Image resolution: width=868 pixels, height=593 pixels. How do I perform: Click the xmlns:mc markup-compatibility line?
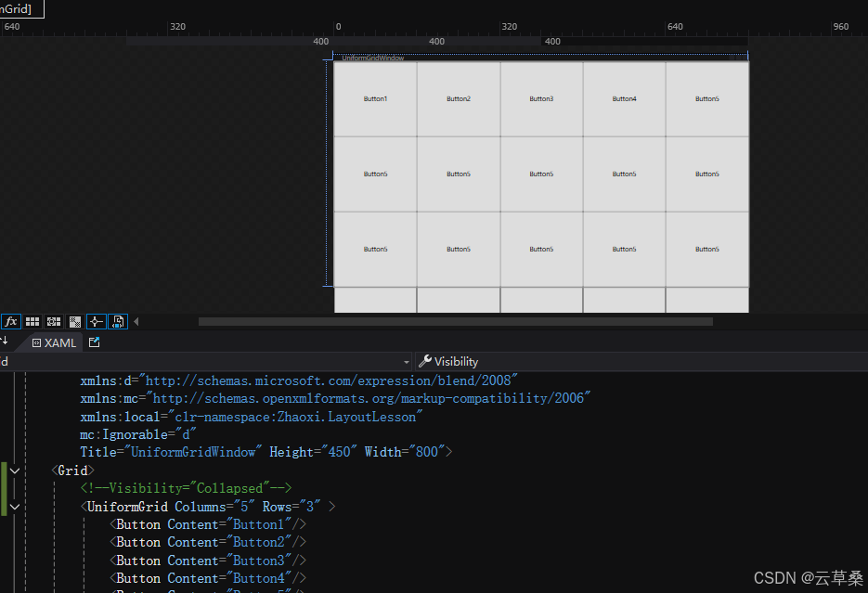(x=335, y=398)
